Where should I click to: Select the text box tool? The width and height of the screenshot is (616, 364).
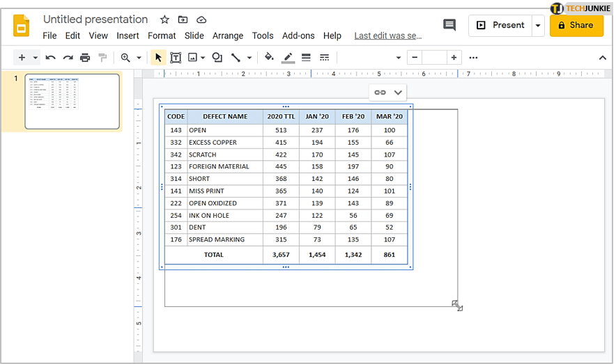tap(176, 58)
